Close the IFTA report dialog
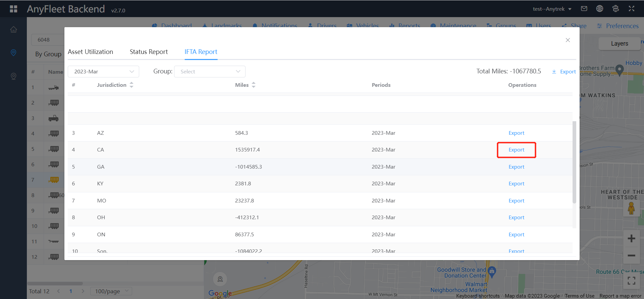 pyautogui.click(x=568, y=40)
